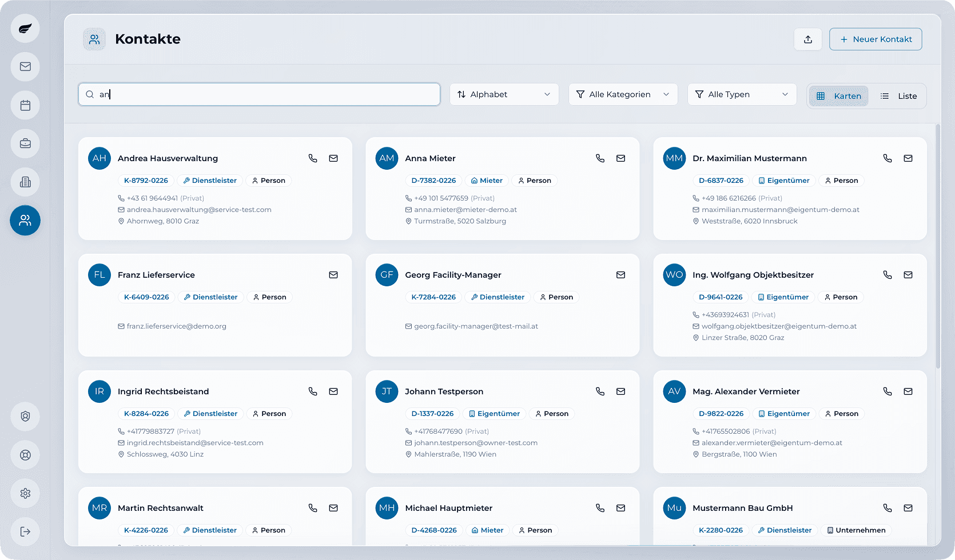This screenshot has width=955, height=560.
Task: Email Mag. Alexander Vermieter via envelope icon
Action: 908,391
